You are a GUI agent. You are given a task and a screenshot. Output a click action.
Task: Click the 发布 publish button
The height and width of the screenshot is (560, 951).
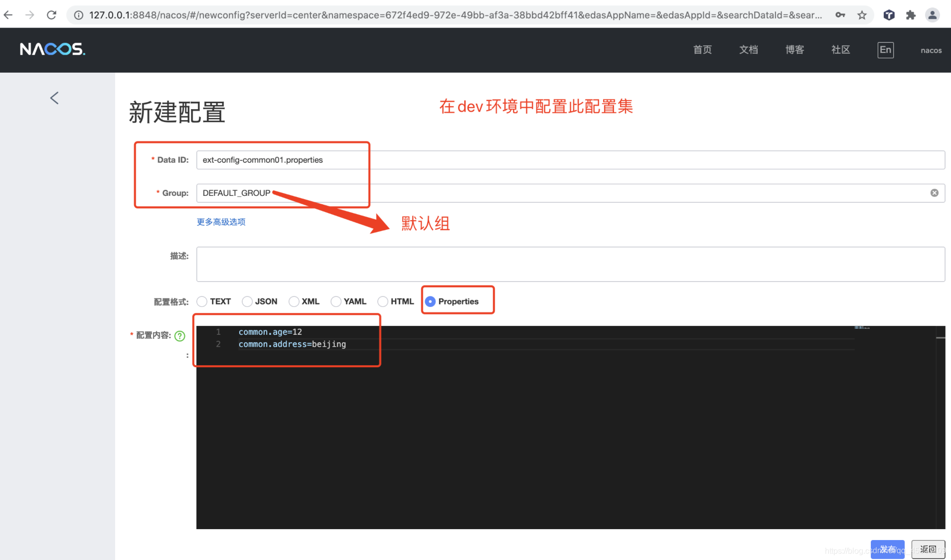887,549
